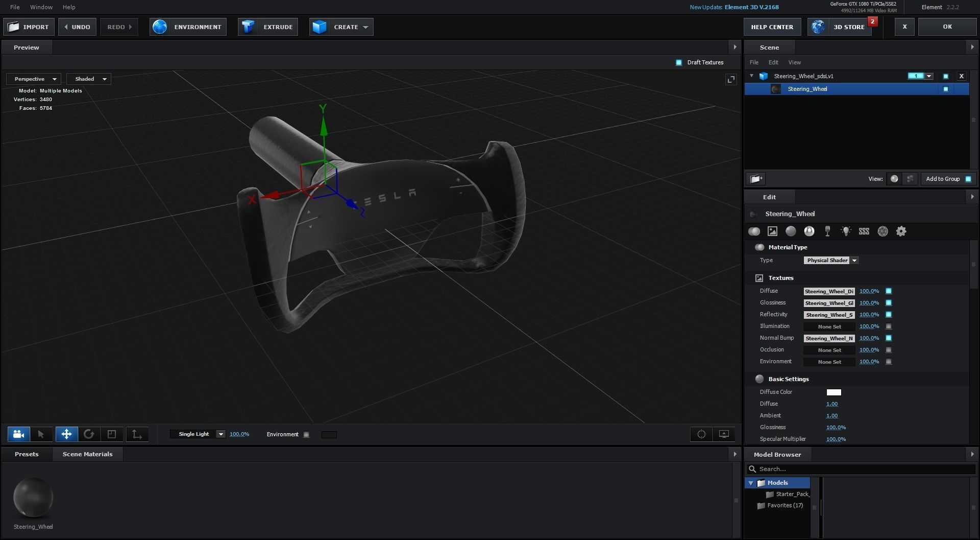The image size is (980, 540).
Task: Delete Steering_Wheel_sdsLv1 with its X button
Action: (961, 76)
